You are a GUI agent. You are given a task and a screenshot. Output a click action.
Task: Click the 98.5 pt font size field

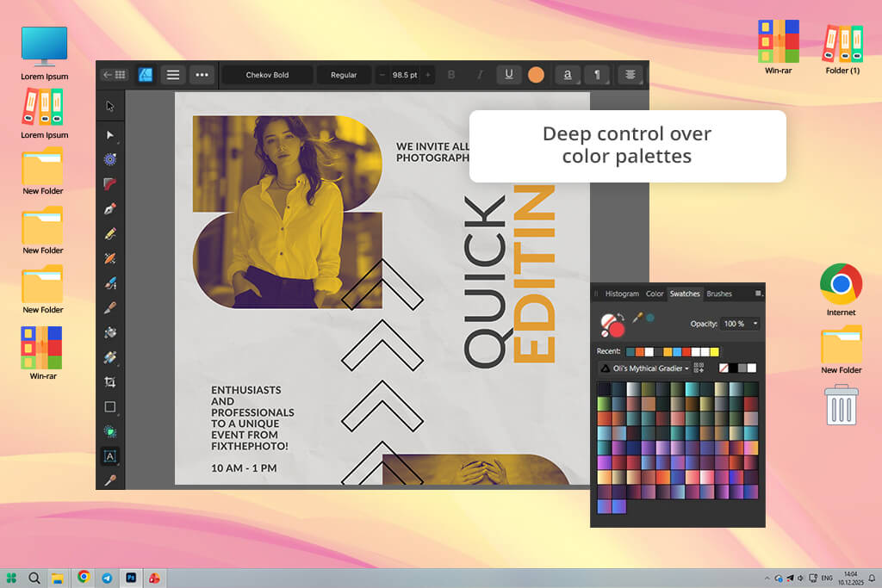[x=405, y=75]
